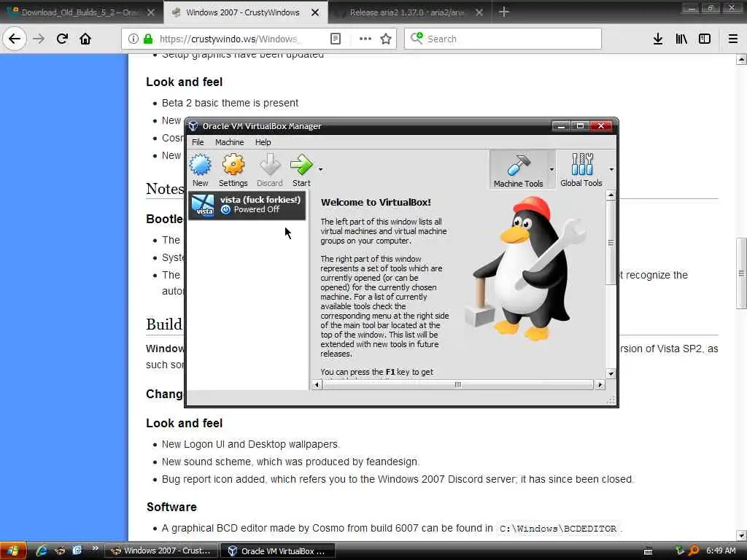Open the Help menu in VirtualBox
747x560 pixels.
[263, 142]
